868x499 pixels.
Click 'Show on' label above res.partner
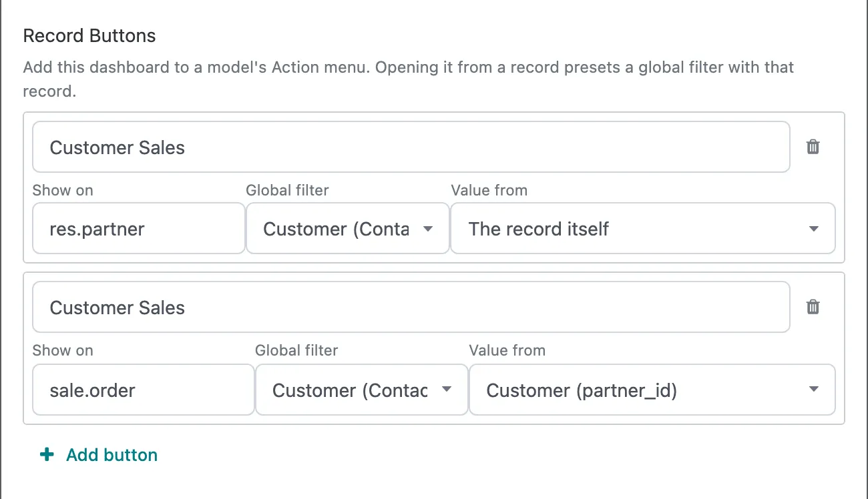(x=63, y=190)
